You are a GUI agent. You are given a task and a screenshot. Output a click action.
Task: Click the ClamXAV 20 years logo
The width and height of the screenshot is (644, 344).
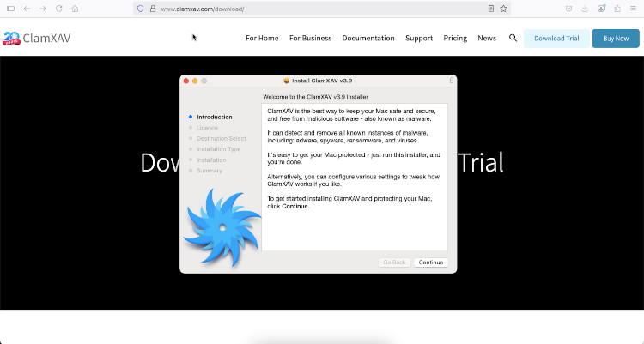(x=11, y=39)
